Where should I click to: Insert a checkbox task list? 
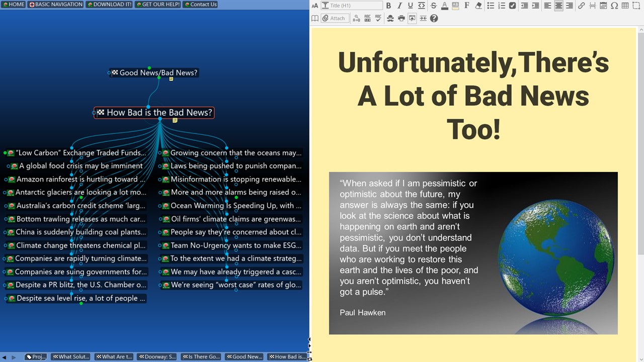coord(512,6)
